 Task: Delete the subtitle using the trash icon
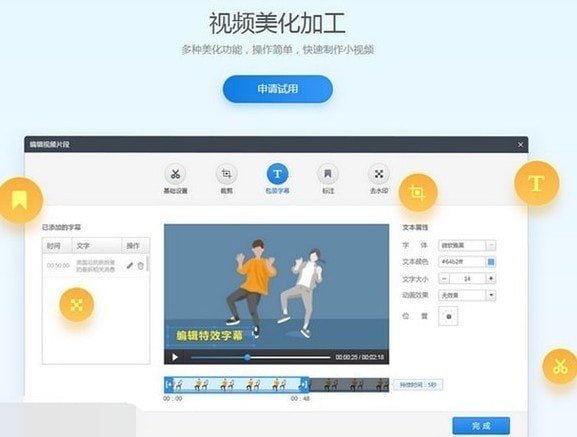click(x=141, y=265)
